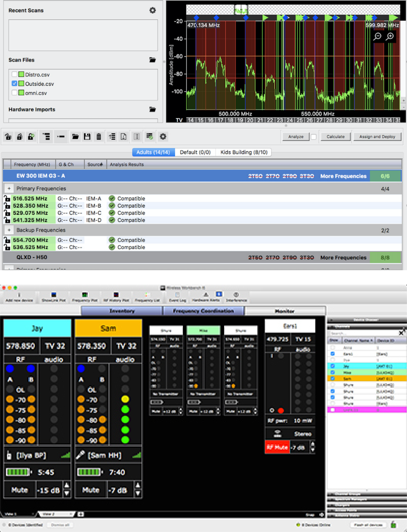
Task: Open Frequency Plot in Workbench toolbar
Action: (85, 297)
